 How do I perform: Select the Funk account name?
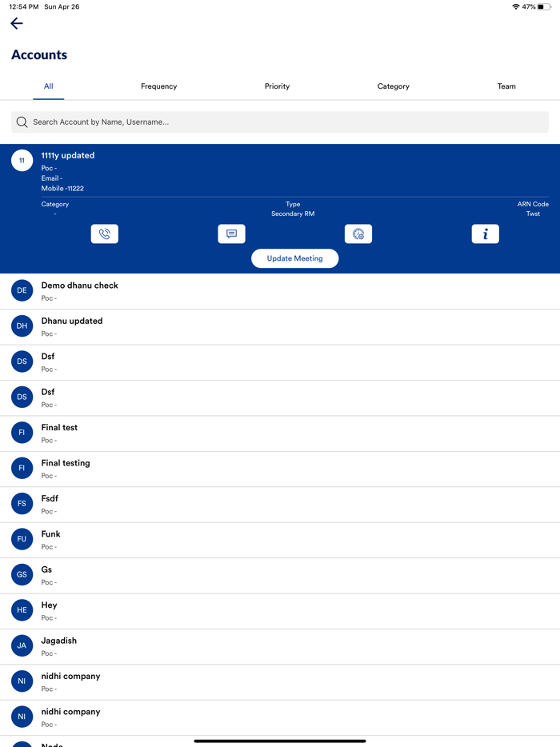click(50, 534)
